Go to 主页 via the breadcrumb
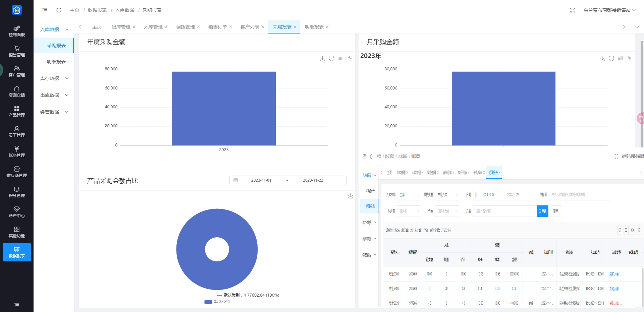 tap(74, 10)
